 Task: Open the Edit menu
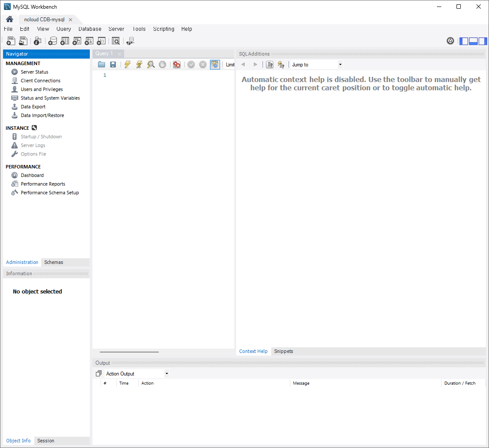(24, 29)
